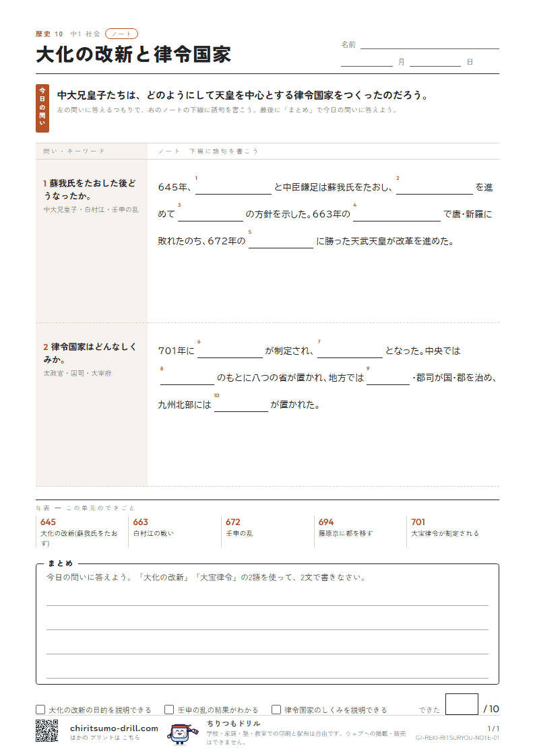Click the QR code at page bottom
The width and height of the screenshot is (535, 756).
(x=46, y=730)
